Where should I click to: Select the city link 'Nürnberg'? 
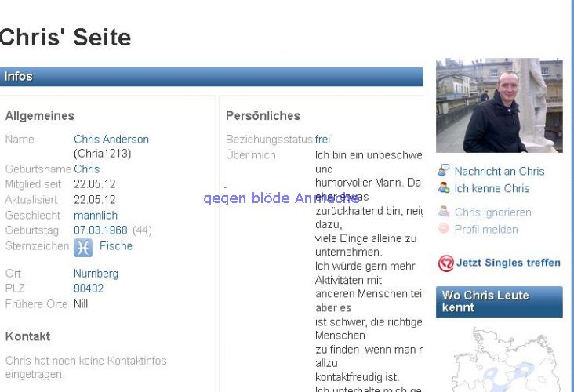coord(96,274)
